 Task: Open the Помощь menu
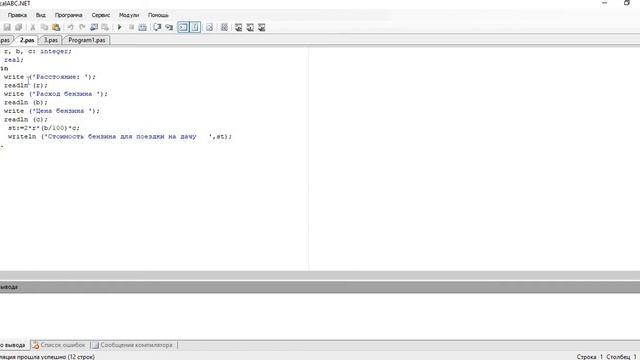click(x=158, y=15)
